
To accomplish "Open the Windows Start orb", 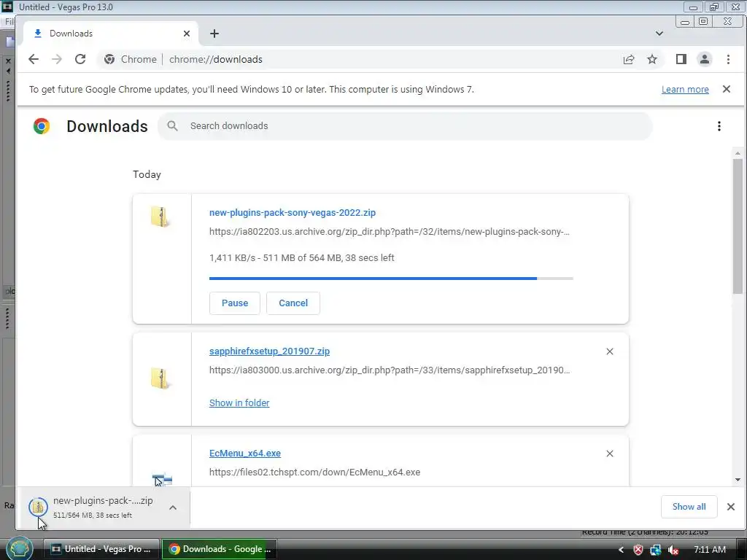I will click(19, 549).
